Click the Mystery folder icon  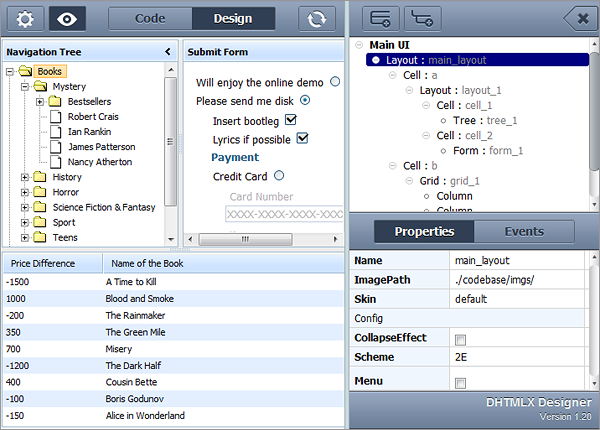click(x=40, y=86)
